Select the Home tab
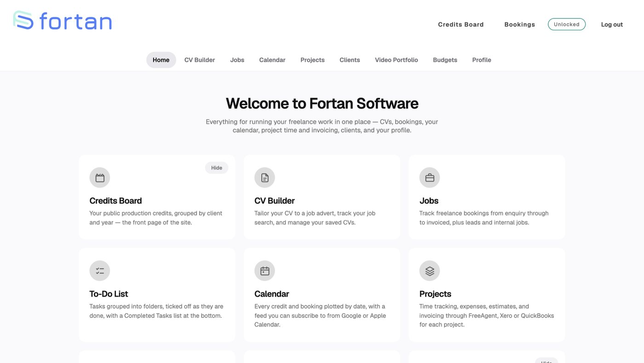 coord(161,60)
